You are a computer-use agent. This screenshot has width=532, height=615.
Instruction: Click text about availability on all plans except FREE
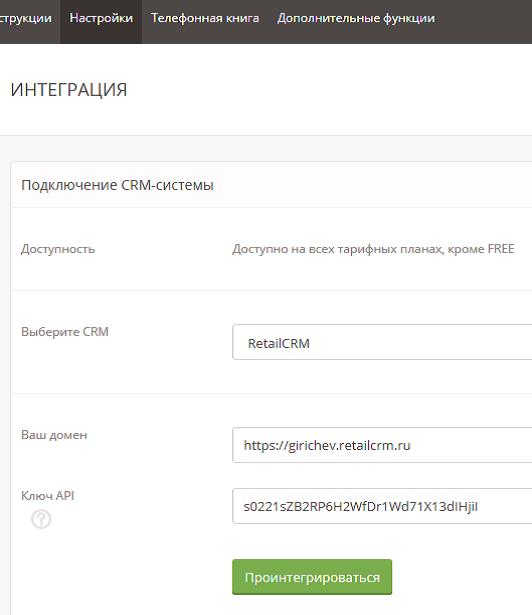373,249
